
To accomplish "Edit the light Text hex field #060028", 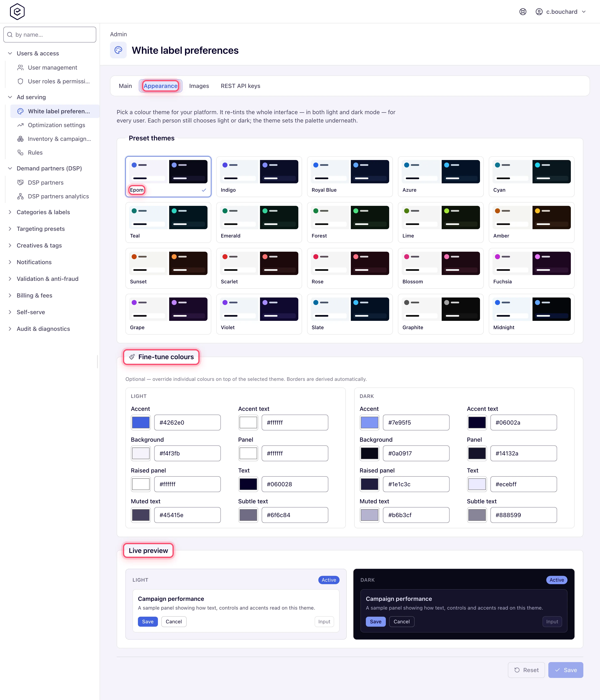I will tap(295, 484).
